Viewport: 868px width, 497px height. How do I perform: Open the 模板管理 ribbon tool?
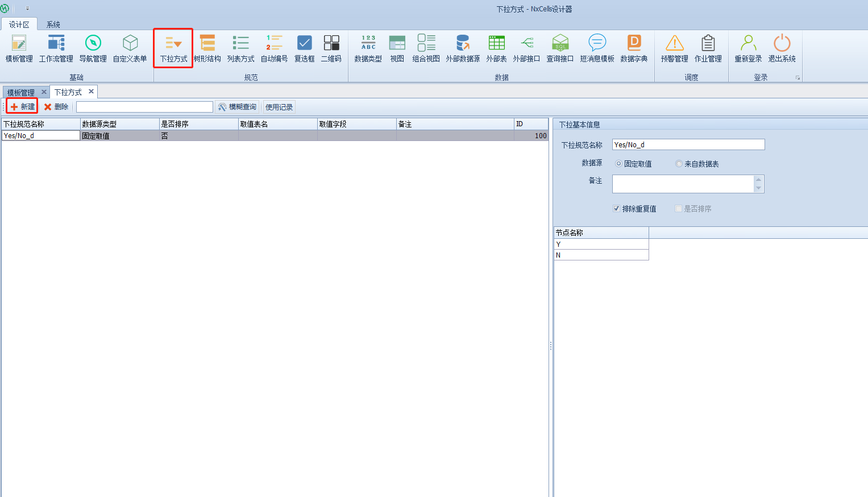pos(19,48)
